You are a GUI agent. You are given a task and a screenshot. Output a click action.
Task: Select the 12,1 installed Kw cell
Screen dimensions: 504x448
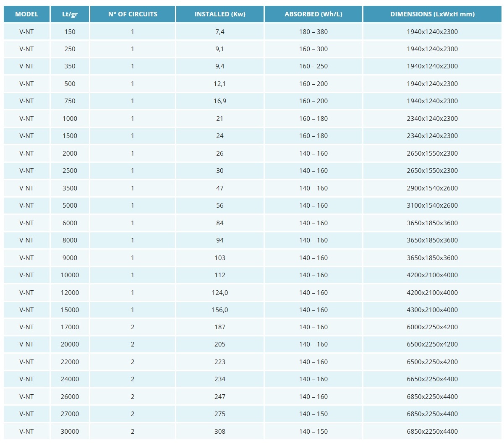pos(220,84)
